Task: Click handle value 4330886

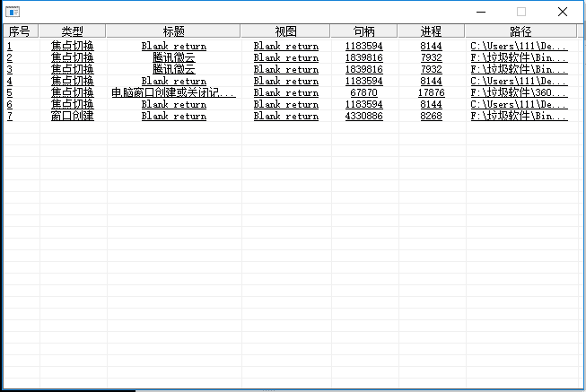Action: 363,116
